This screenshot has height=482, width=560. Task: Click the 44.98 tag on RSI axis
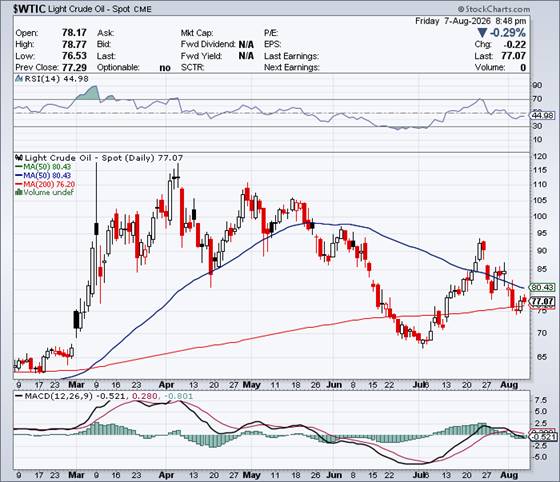pos(542,115)
